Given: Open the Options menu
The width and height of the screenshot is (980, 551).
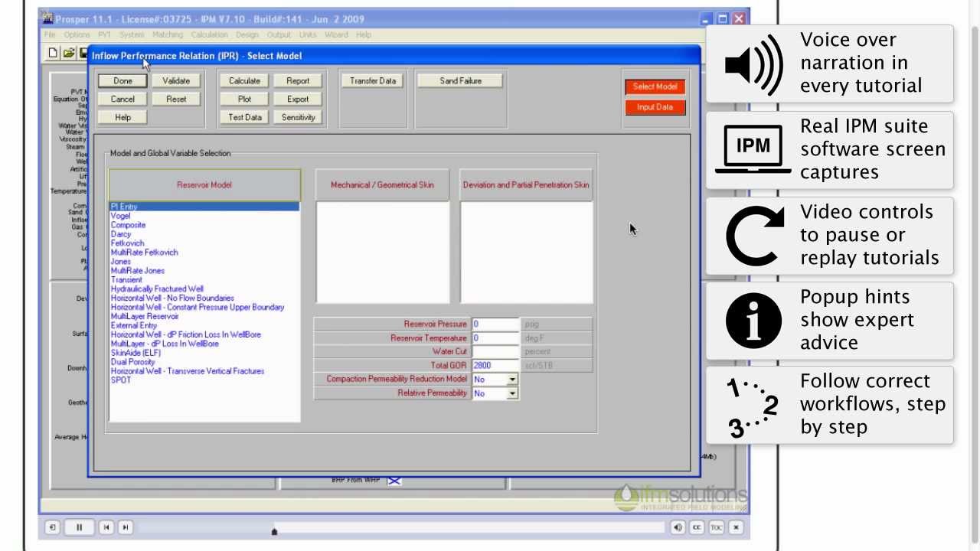Looking at the screenshot, I should pyautogui.click(x=77, y=34).
